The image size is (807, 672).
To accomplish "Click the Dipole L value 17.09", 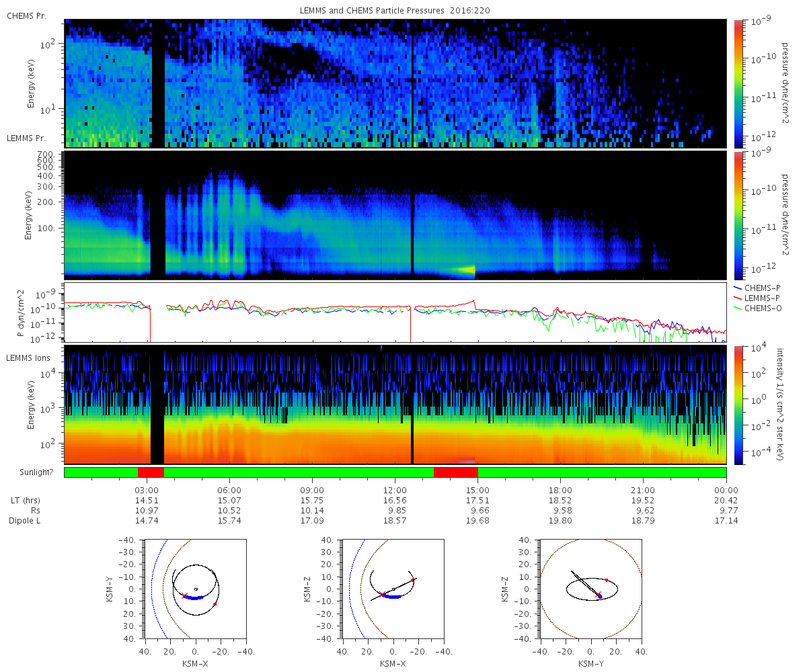I will click(313, 521).
